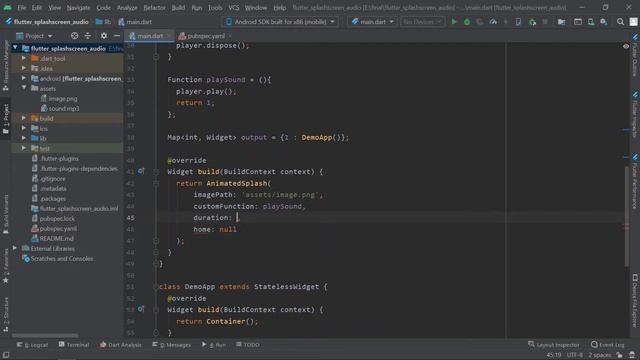
Task: Click the locate/scroll from source target icon
Action: tap(74, 36)
